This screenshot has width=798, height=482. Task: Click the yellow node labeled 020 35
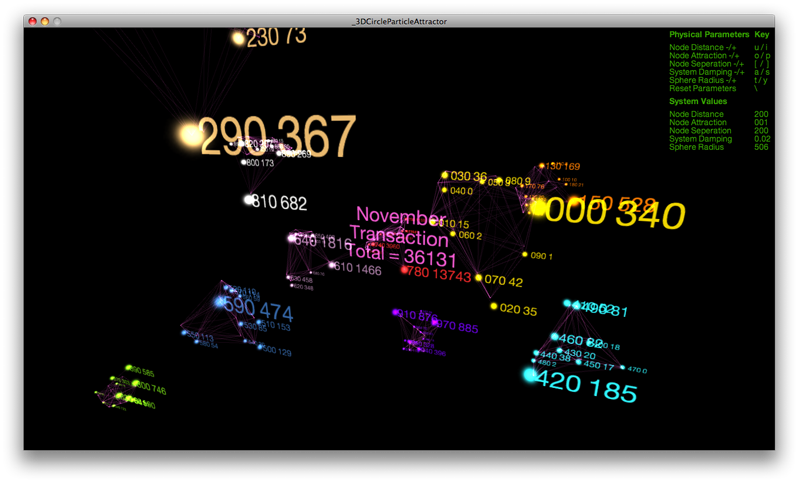(494, 306)
